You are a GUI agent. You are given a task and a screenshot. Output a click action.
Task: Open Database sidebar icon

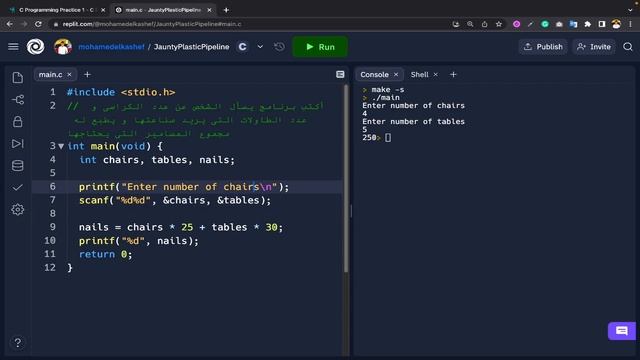click(18, 166)
